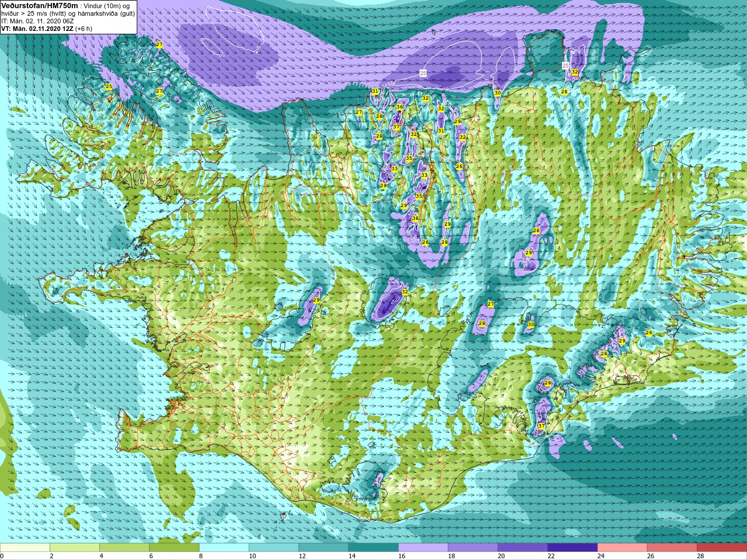Click the legend scale number "18"

click(452, 556)
